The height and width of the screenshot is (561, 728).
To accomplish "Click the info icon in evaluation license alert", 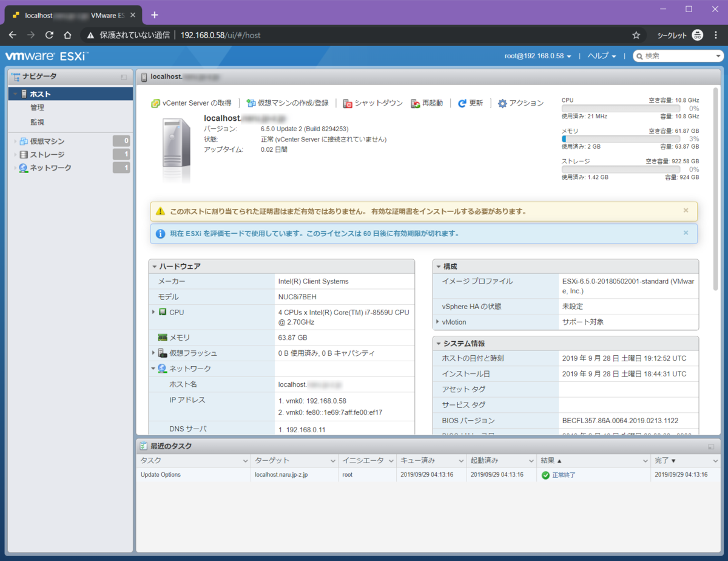I will (x=160, y=233).
